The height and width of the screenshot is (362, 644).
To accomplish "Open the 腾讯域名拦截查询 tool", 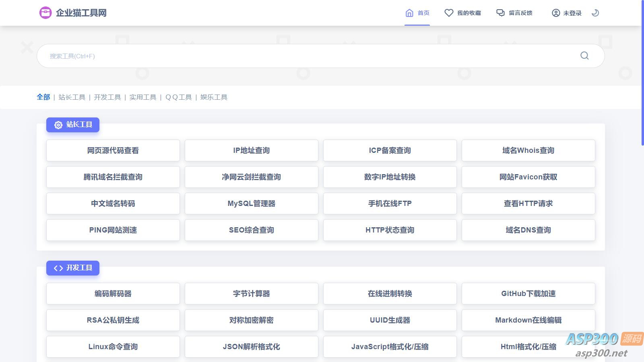I will click(113, 177).
